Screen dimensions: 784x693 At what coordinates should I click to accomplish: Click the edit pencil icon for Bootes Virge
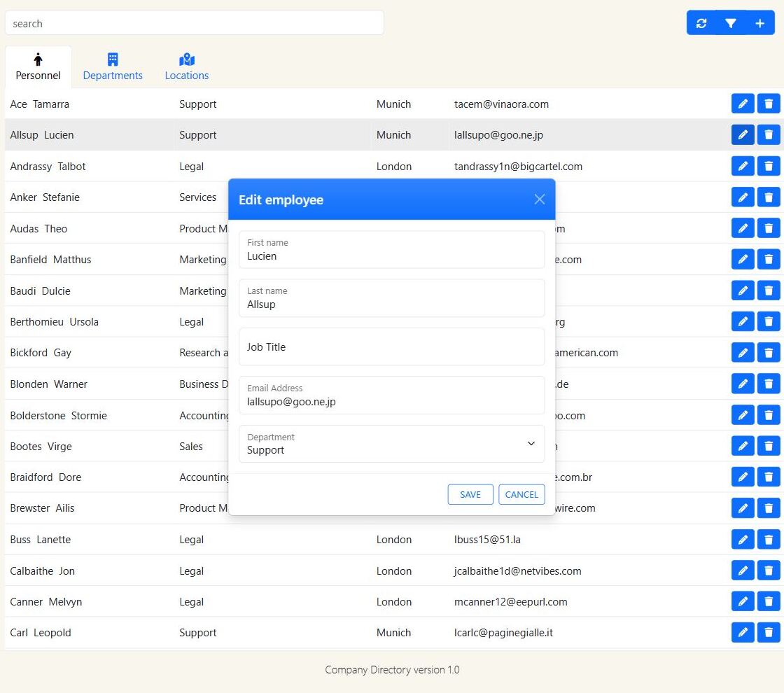743,445
